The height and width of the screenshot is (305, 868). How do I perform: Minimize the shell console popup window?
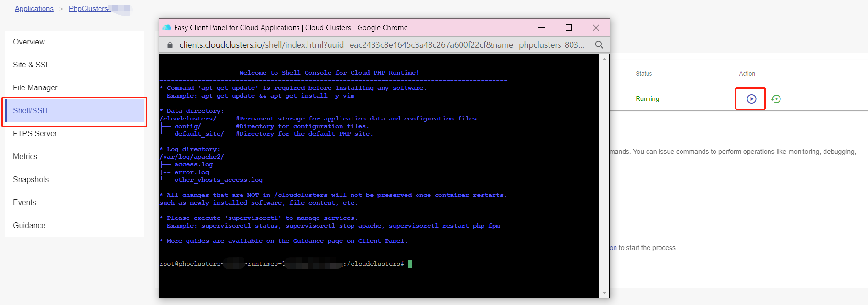point(541,28)
